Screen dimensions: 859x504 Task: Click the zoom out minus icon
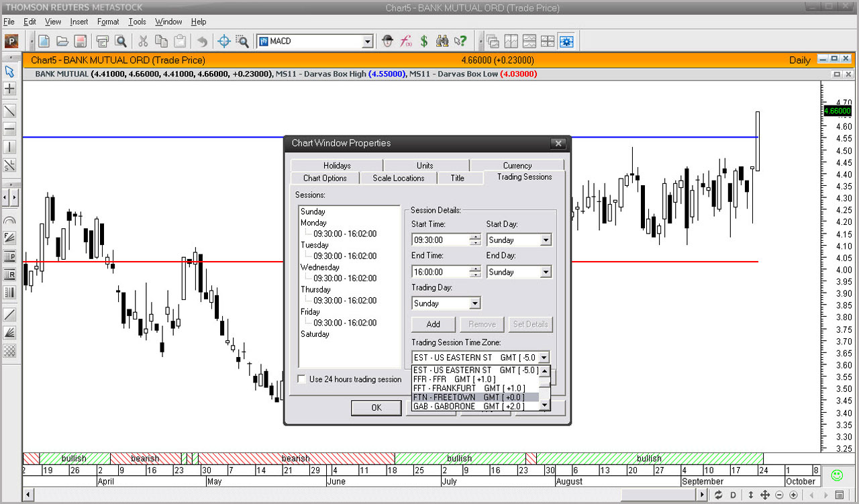click(779, 495)
